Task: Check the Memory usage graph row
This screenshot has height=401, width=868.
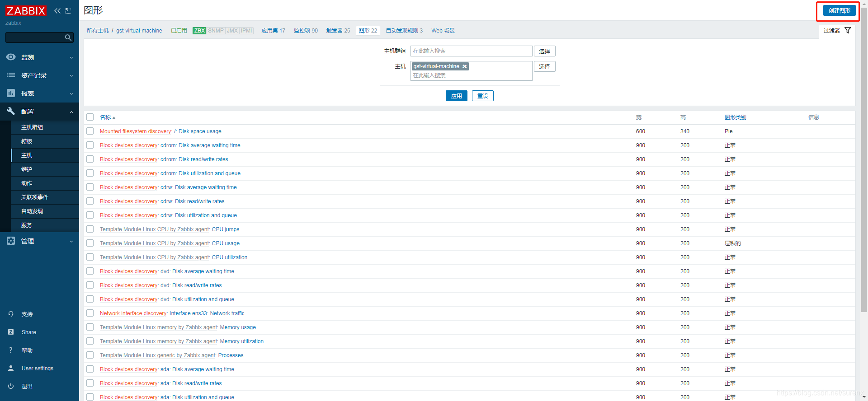Action: click(x=90, y=327)
